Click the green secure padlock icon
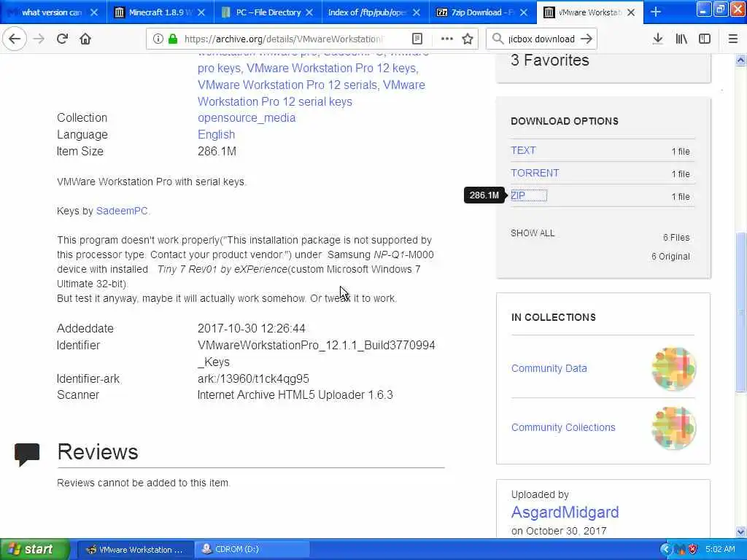Screen dimensions: 747x560 click(173, 39)
